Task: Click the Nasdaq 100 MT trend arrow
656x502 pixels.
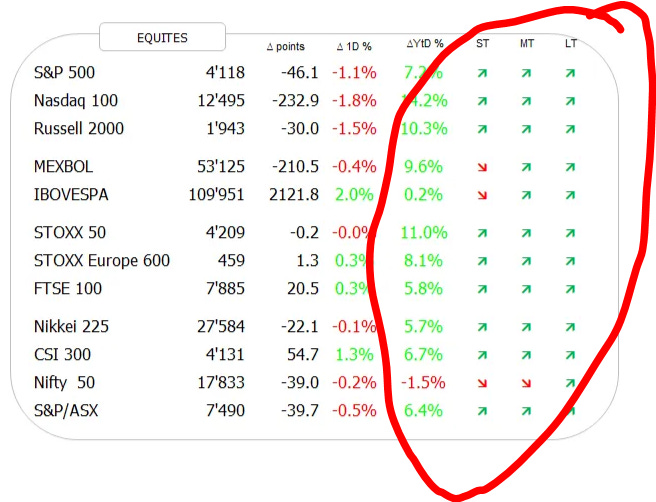Action: click(526, 101)
